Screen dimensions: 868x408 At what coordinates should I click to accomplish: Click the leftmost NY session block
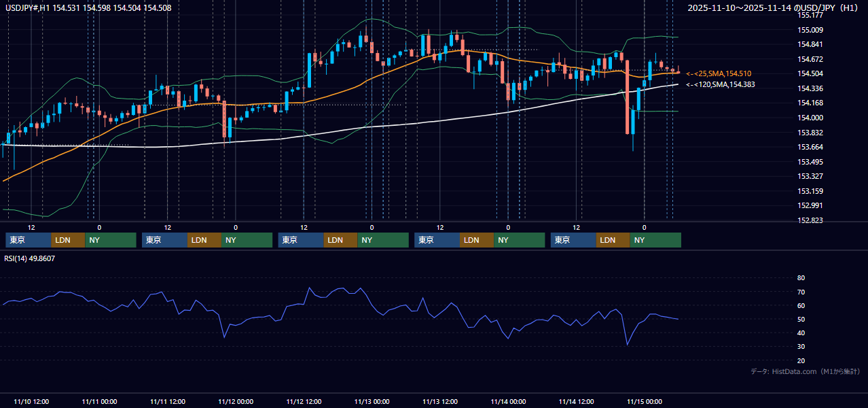[111, 240]
